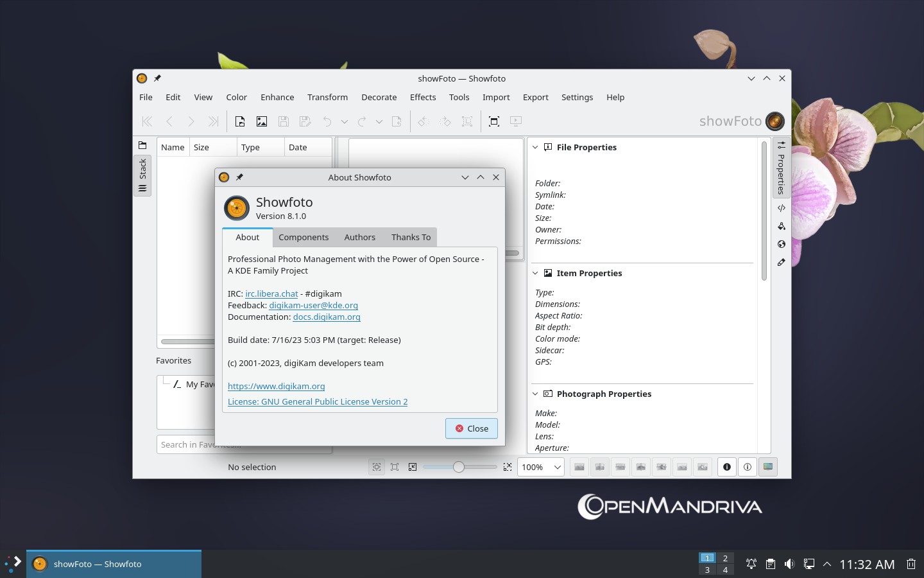The height and width of the screenshot is (578, 924).
Task: Sort the stack list by Date column
Action: click(308, 147)
